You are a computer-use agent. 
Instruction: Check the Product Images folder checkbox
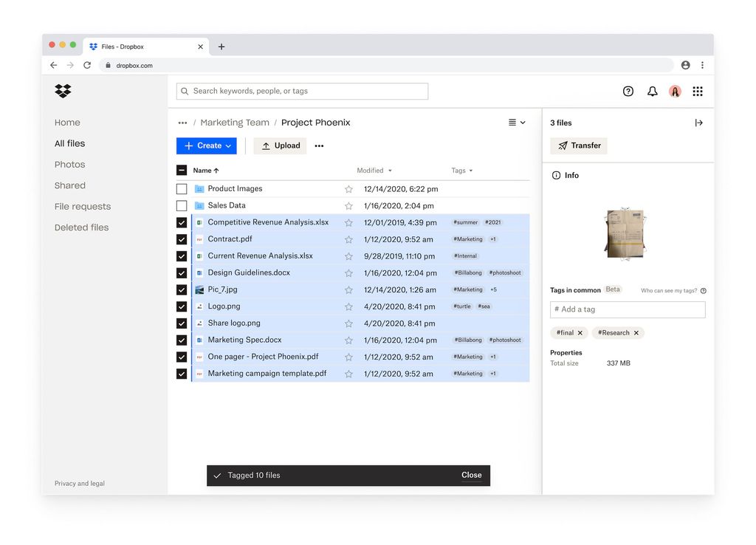[x=181, y=188]
